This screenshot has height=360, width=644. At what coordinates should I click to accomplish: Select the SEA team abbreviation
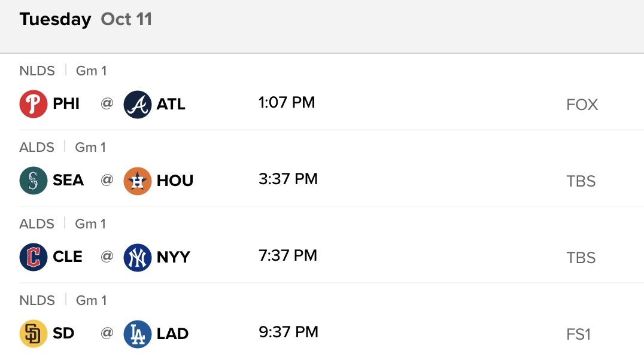coord(68,181)
